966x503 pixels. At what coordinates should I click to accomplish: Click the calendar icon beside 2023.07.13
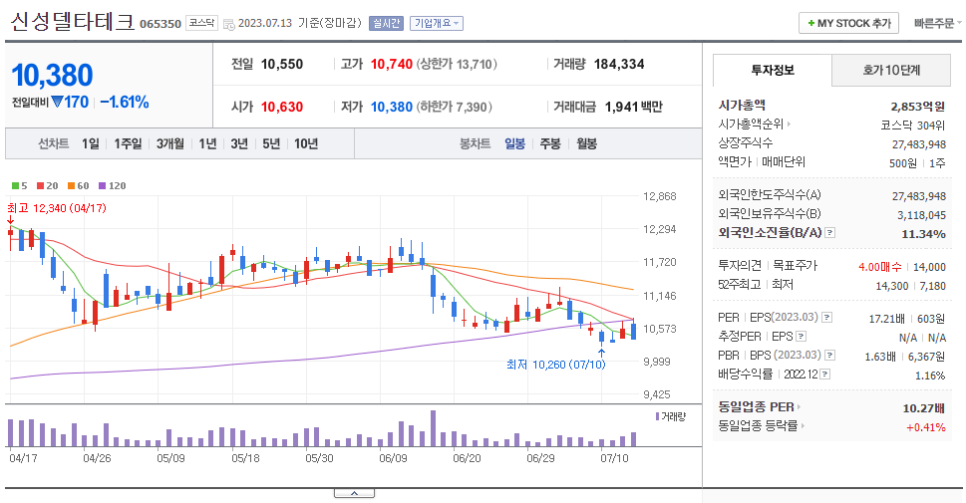(229, 24)
